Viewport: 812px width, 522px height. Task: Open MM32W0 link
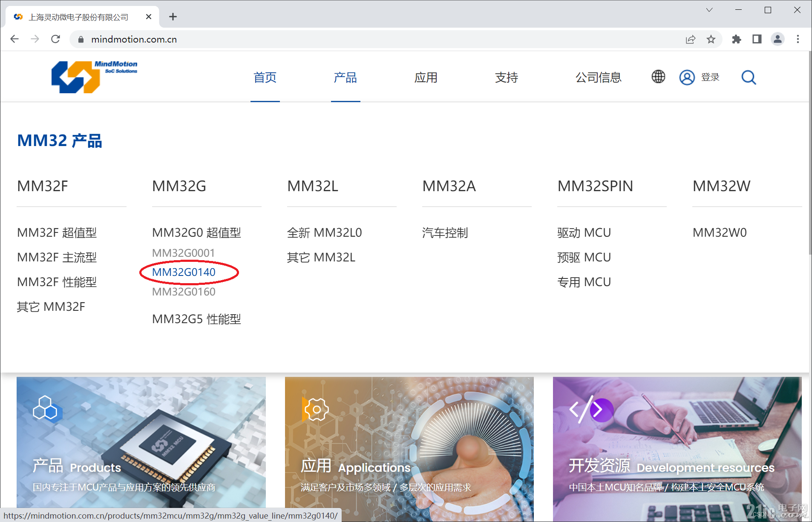point(720,232)
